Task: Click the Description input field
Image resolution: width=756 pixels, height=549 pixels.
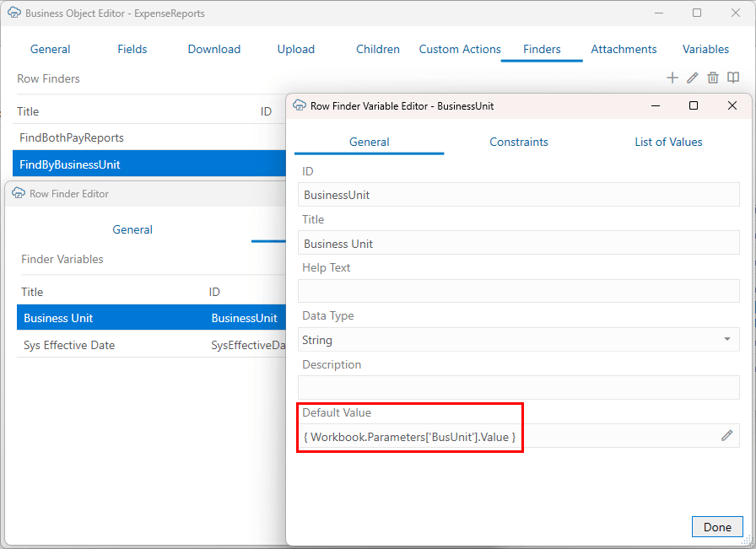Action: click(518, 388)
